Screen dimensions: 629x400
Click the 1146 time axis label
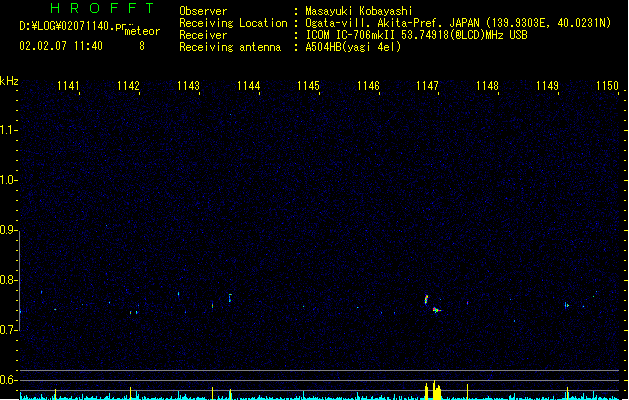tap(368, 86)
